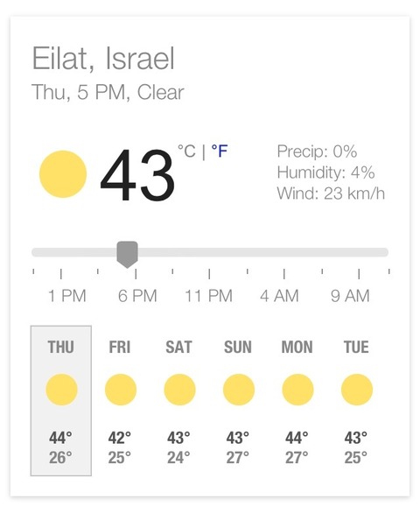Click Thursday's sun forecast icon
The image size is (420, 506).
pos(61,390)
